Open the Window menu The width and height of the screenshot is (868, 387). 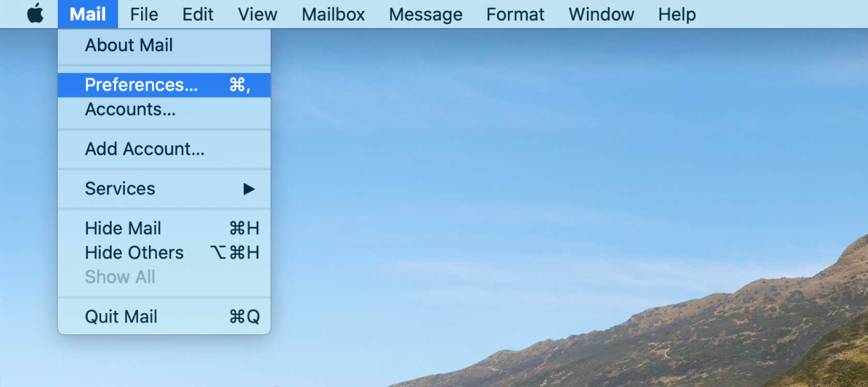click(x=601, y=14)
